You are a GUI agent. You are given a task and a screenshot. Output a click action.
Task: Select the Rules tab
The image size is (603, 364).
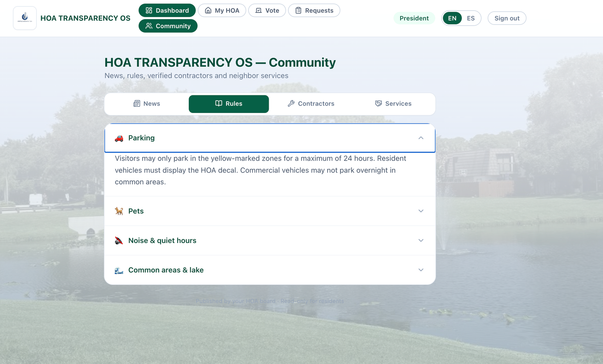[229, 104]
